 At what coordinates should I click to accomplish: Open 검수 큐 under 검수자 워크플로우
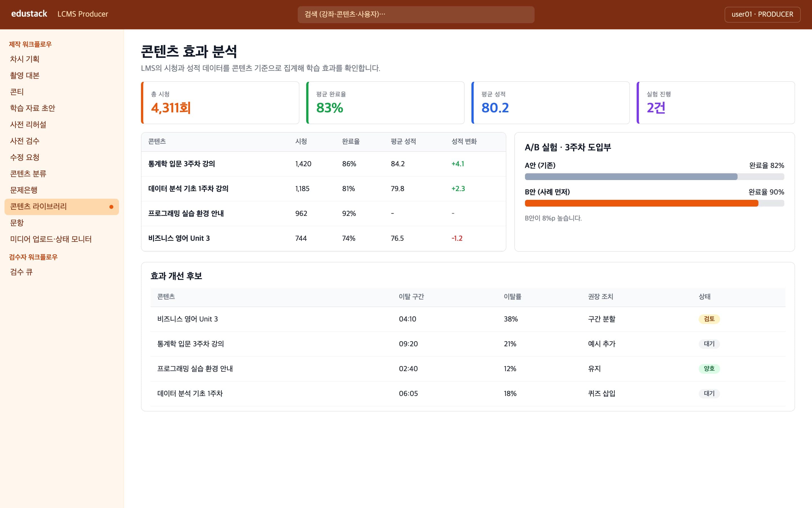pyautogui.click(x=62, y=272)
